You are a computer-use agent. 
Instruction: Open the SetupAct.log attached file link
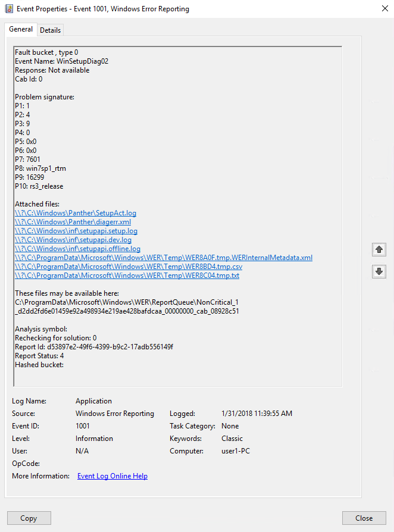76,213
